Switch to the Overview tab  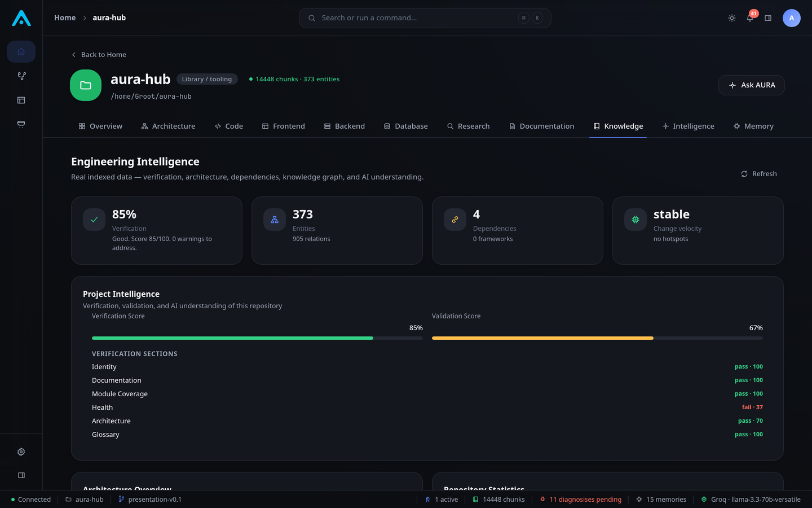pyautogui.click(x=100, y=126)
